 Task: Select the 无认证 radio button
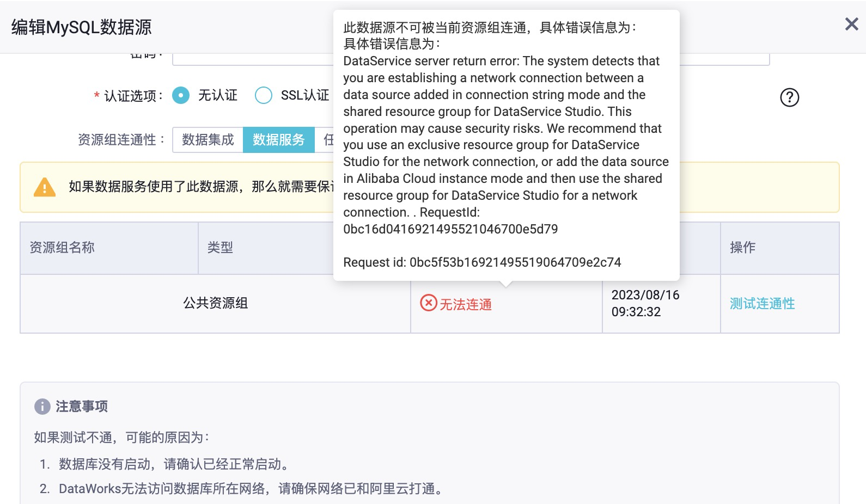pyautogui.click(x=181, y=95)
